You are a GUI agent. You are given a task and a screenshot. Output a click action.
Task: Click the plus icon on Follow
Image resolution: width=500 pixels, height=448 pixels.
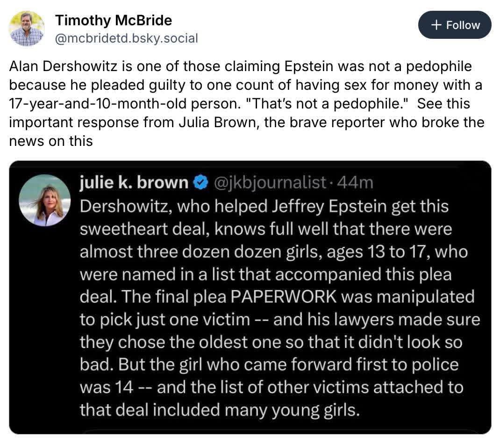pos(436,25)
